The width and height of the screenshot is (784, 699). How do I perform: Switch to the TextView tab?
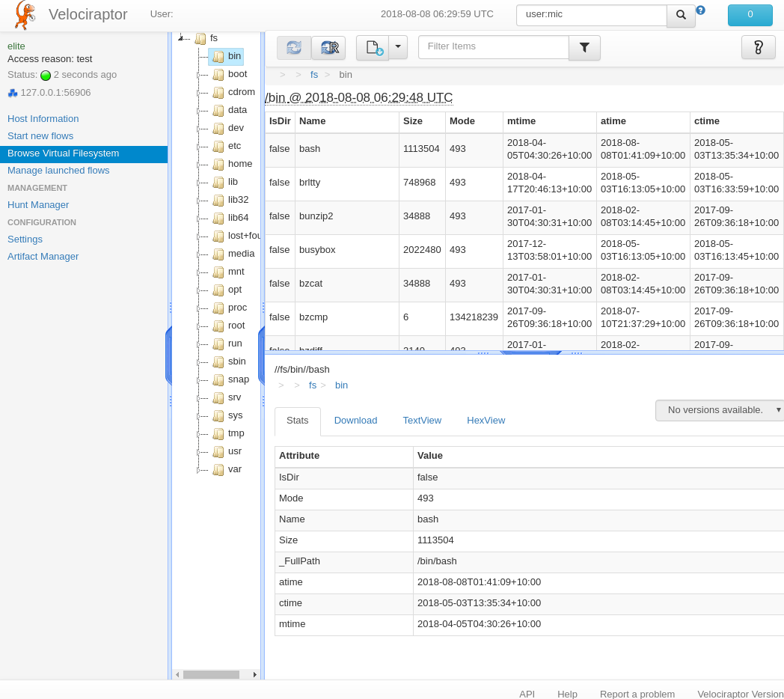pos(422,421)
